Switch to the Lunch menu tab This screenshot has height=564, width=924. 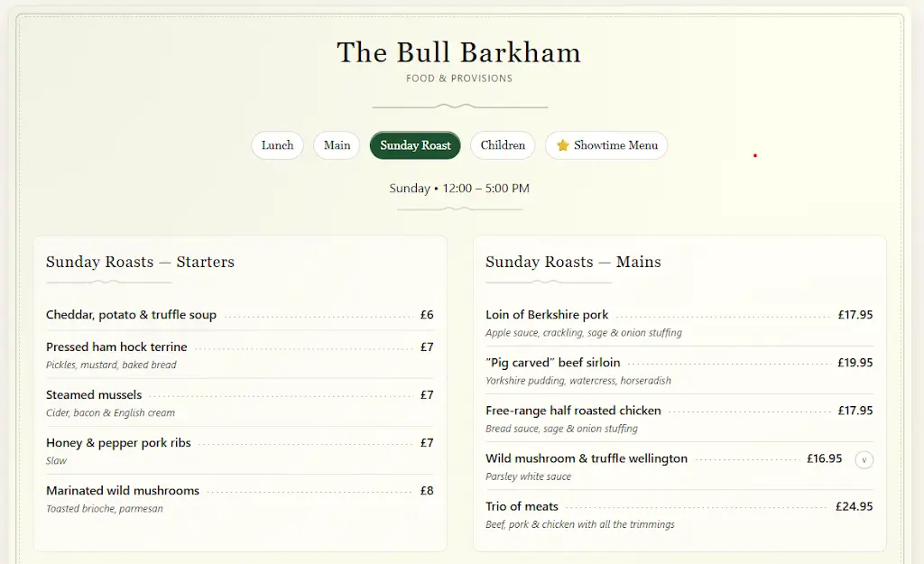277,145
